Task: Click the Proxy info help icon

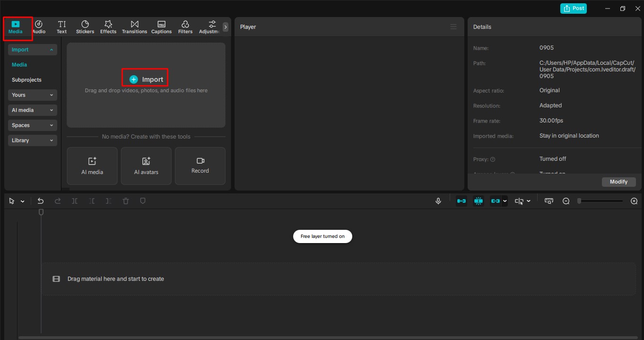Action: coord(493,159)
